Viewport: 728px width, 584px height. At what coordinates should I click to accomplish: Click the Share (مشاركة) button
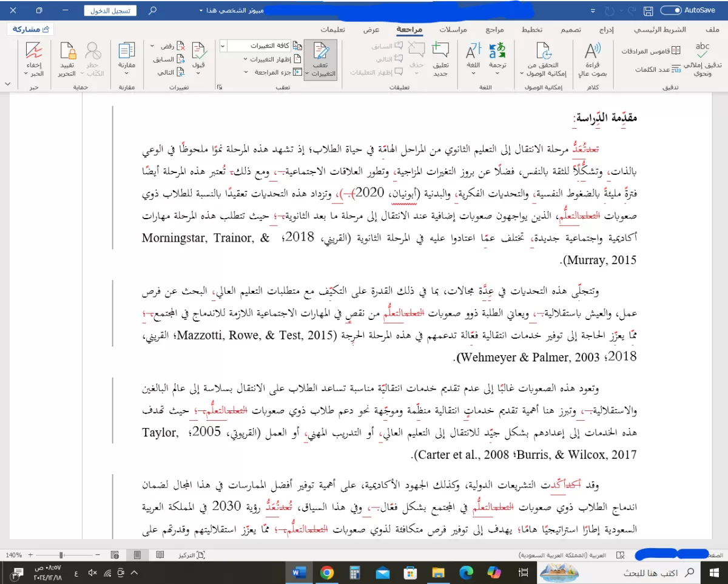tap(31, 29)
